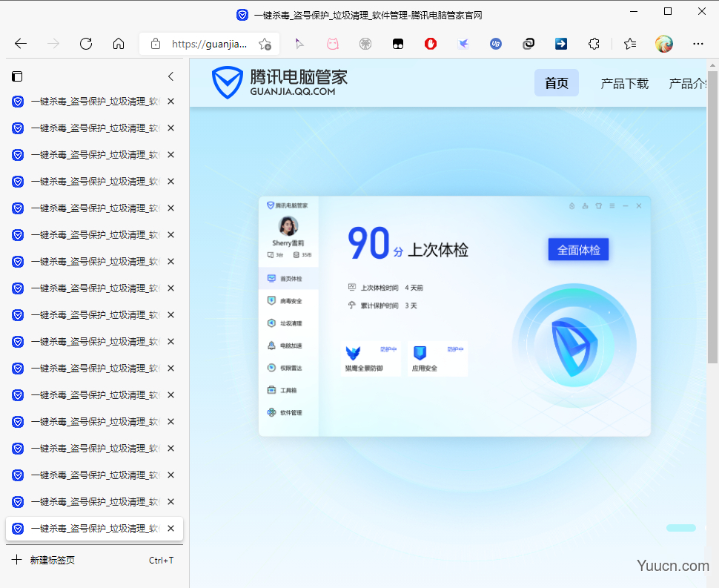Screen dimensions: 719x588
Task: Click the 累计保护时间 label
Action: click(380, 305)
